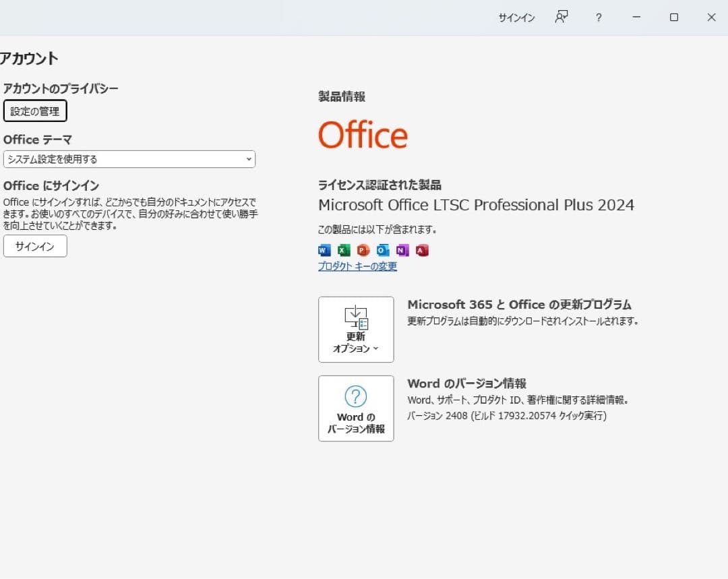This screenshot has width=728, height=579.
Task: Select the Word icon under 製品情報
Action: tap(324, 250)
